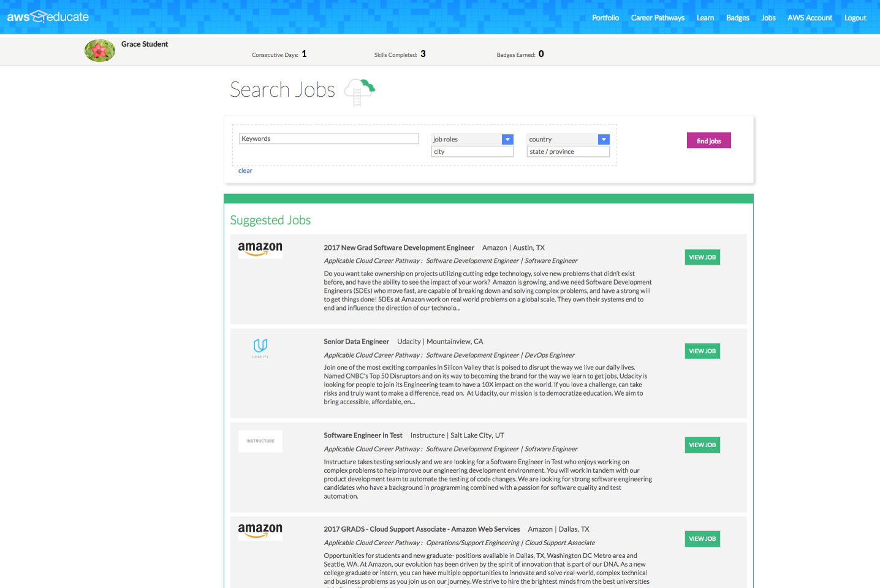Click the cloud ladder icon beside Search Jobs
Screen dimensions: 880x588
click(x=359, y=92)
